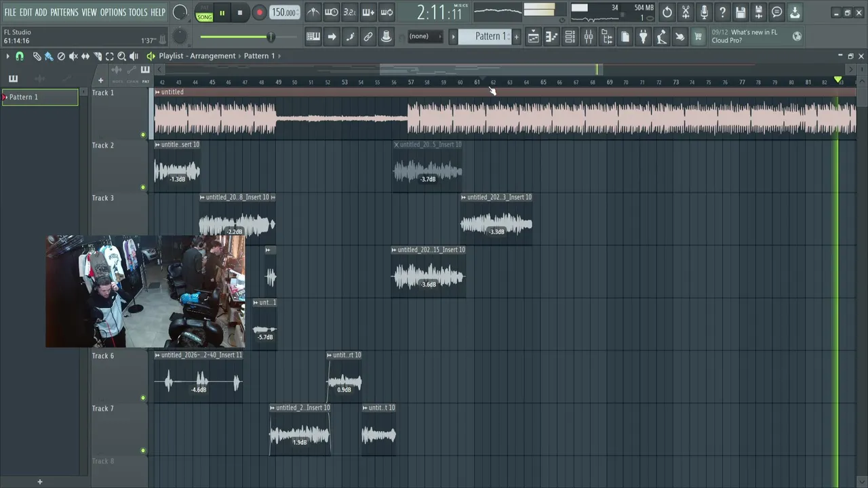The image size is (868, 488).
Task: Open the plugin database plug icon
Action: click(x=644, y=37)
